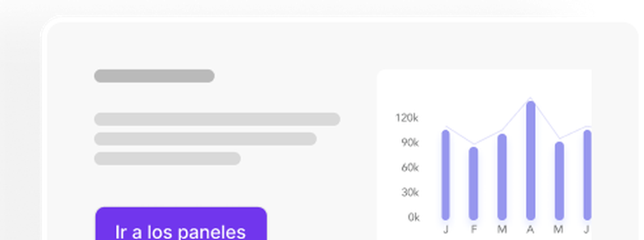Click the 90k y-axis label
Screen dimensions: 644x240
(x=410, y=143)
